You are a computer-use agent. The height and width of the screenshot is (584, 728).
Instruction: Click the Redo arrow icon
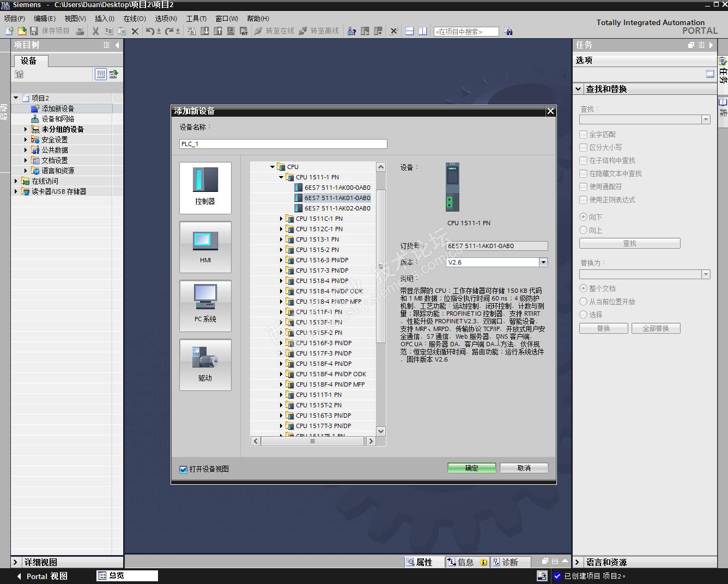pos(169,31)
